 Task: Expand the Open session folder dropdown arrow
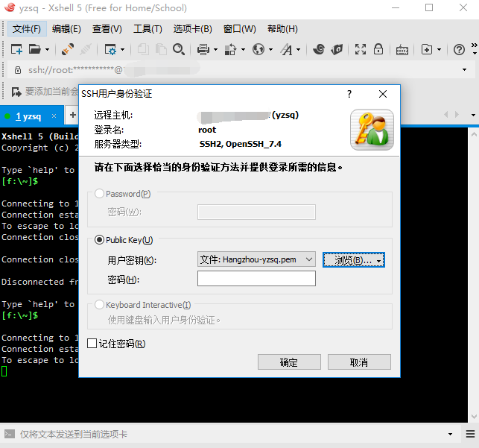(47, 49)
